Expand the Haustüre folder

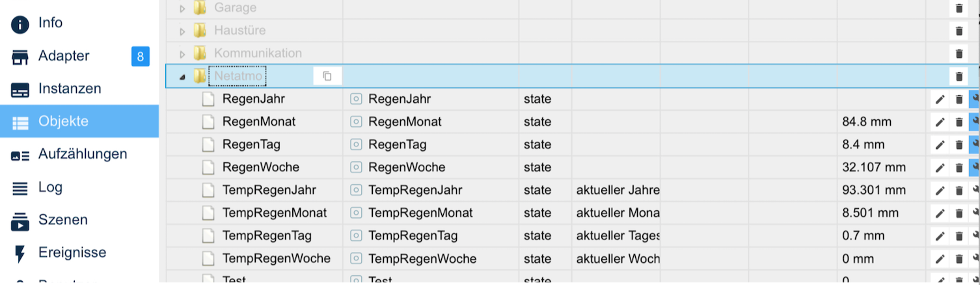click(182, 31)
